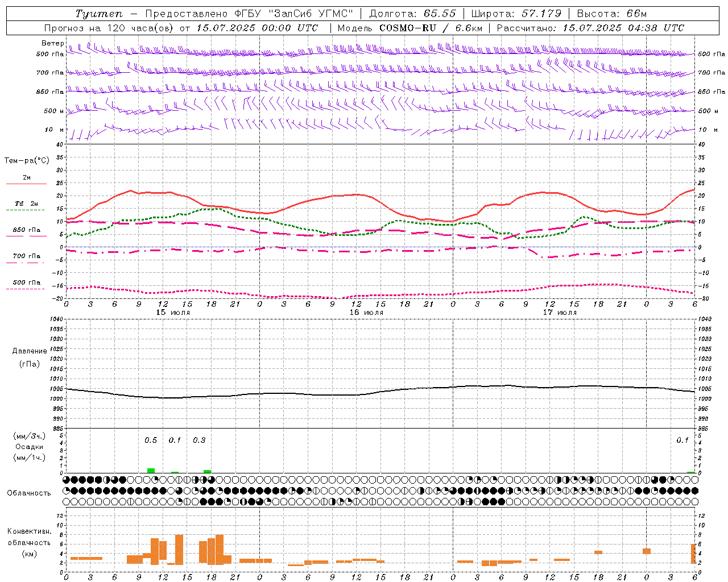Click the 'Tyumen' station name in header
This screenshot has width=728, height=582.
tap(99, 14)
